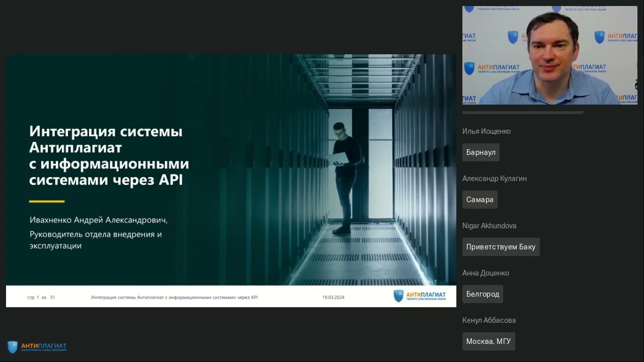The image size is (644, 362).
Task: Click chat sender name 'Nigar Akhundova'
Action: (x=490, y=226)
